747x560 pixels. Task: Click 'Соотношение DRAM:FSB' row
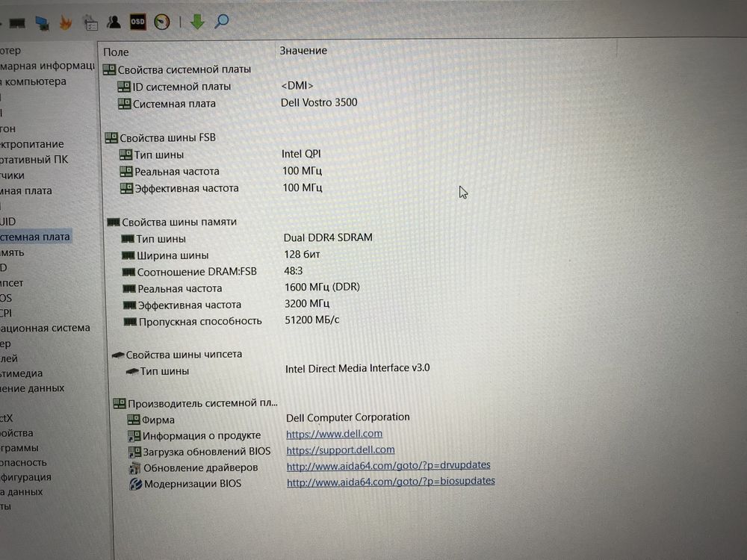(x=213, y=272)
